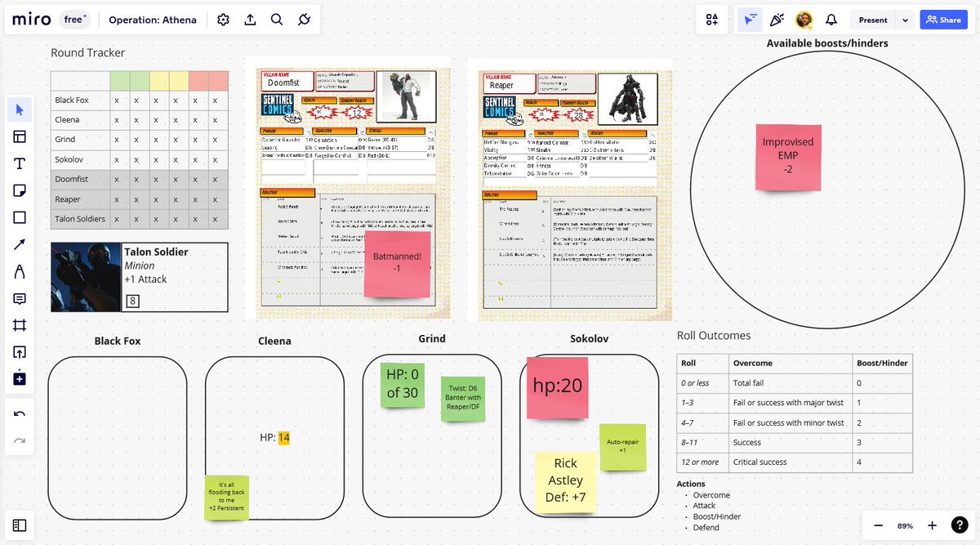
Task: Click the Boost/Hinder action list item
Action: (717, 517)
